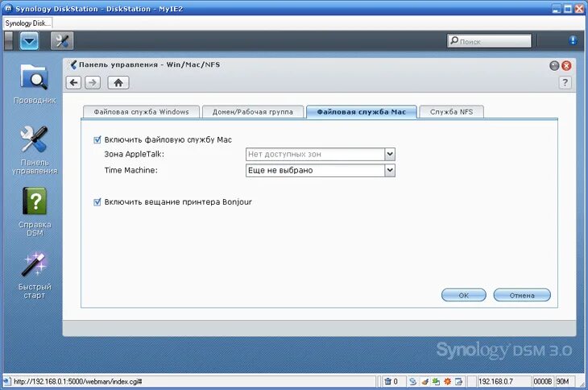Click the 192.168.0.7 status bar entry
The height and width of the screenshot is (390, 588).
(504, 381)
